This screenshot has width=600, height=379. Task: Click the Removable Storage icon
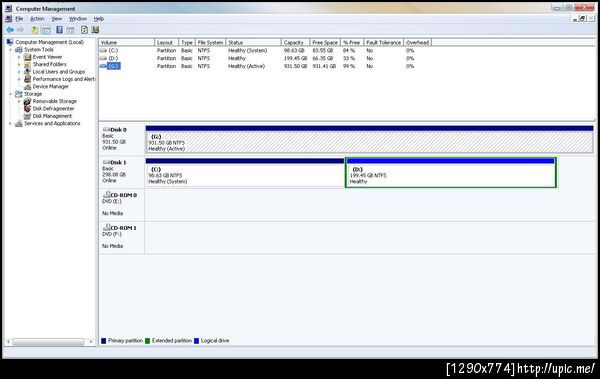(27, 101)
